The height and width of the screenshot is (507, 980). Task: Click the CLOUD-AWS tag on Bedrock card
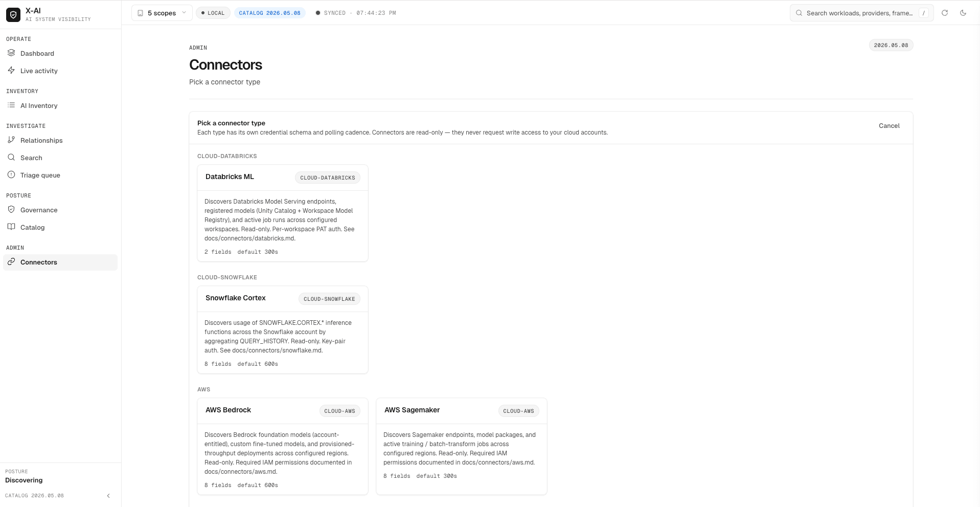[x=339, y=411]
